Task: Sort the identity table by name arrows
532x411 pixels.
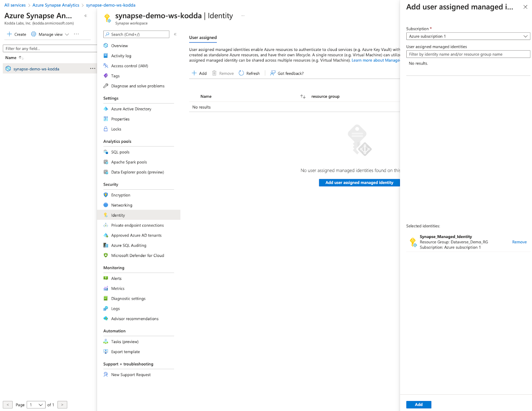Action: 303,97
